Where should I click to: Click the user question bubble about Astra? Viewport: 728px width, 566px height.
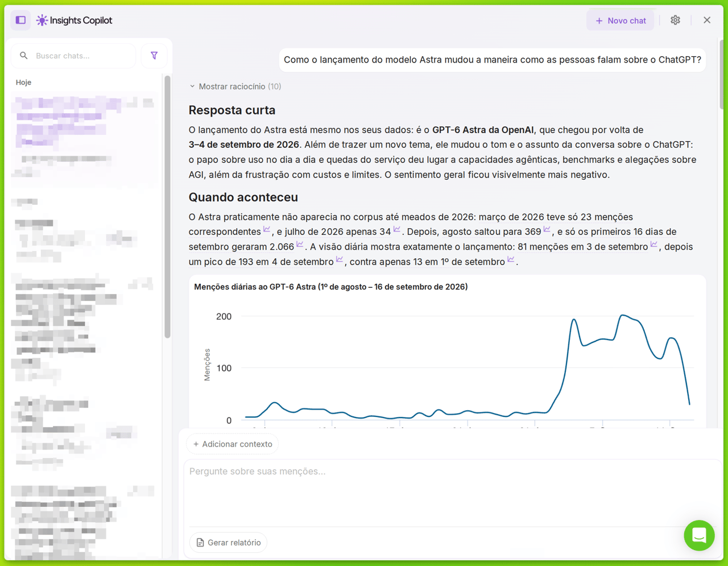[493, 60]
